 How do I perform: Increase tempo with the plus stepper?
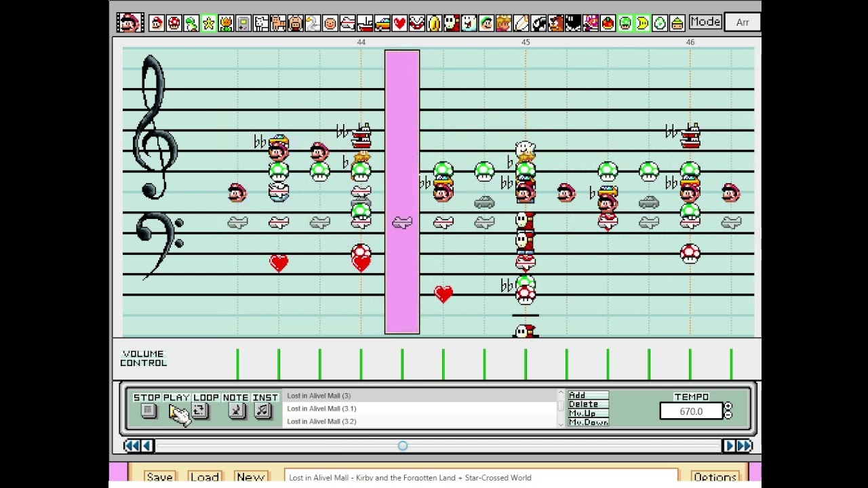pyautogui.click(x=728, y=407)
